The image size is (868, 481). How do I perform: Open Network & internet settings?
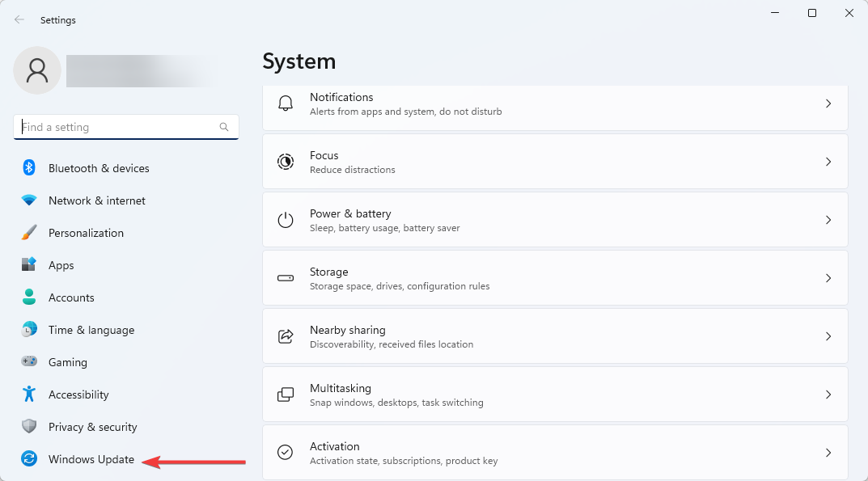pos(97,200)
